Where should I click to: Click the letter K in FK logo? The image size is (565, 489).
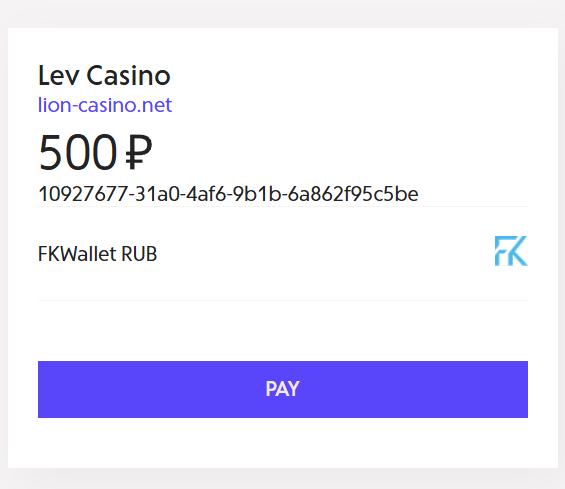coord(518,251)
